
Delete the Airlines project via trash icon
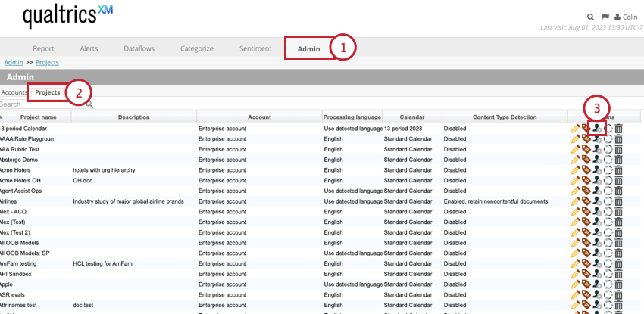click(618, 202)
